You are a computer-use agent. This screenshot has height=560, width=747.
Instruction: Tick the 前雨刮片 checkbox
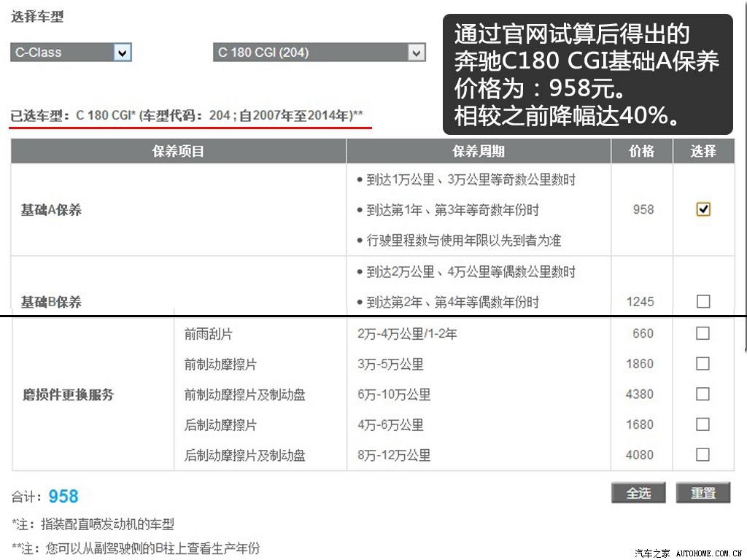[x=703, y=332]
